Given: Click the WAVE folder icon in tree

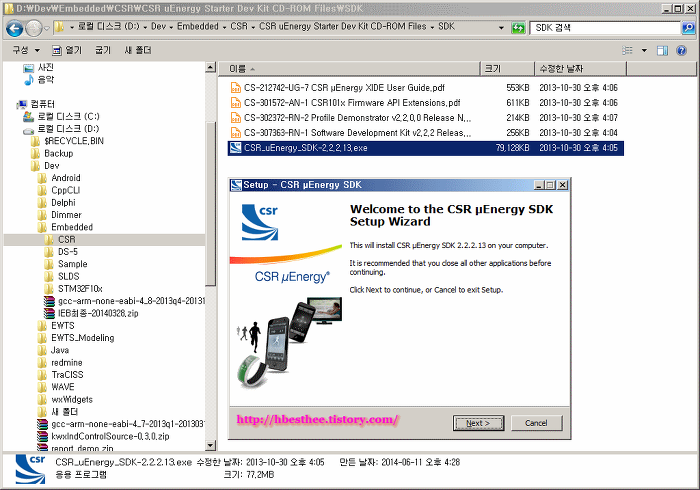Looking at the screenshot, I should pyautogui.click(x=42, y=387).
